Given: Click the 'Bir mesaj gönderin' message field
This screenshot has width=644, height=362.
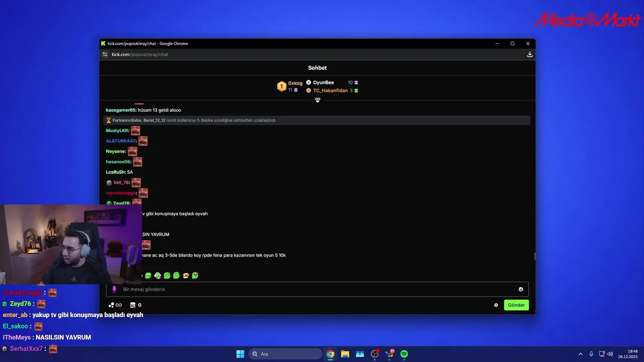Looking at the screenshot, I should 317,289.
